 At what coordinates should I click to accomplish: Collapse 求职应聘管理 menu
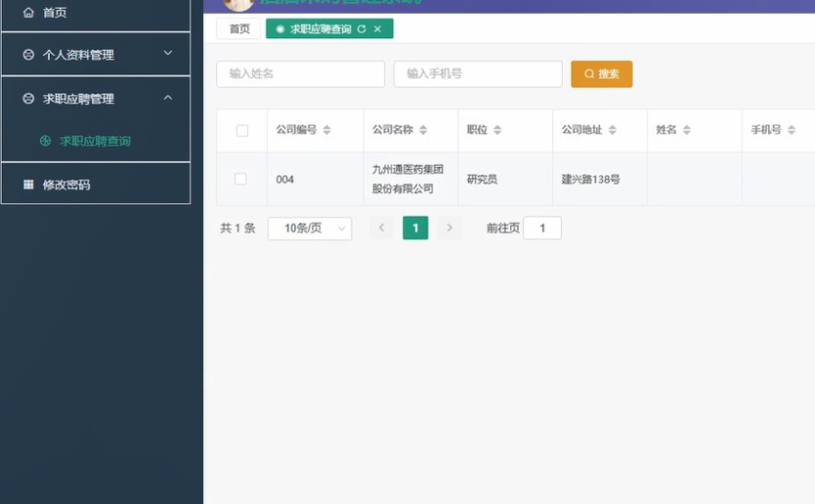[x=96, y=98]
